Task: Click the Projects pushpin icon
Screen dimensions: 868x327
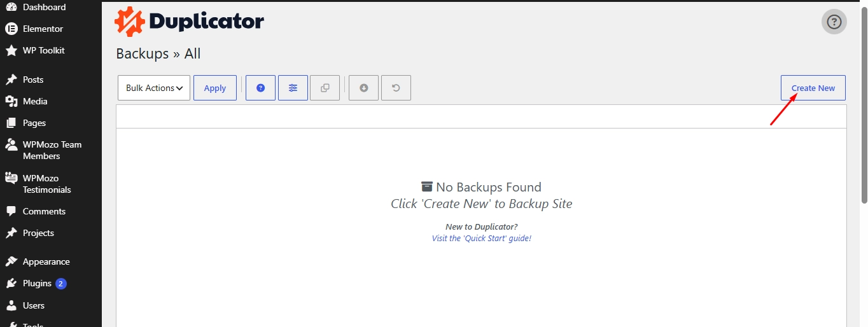Action: click(x=11, y=233)
